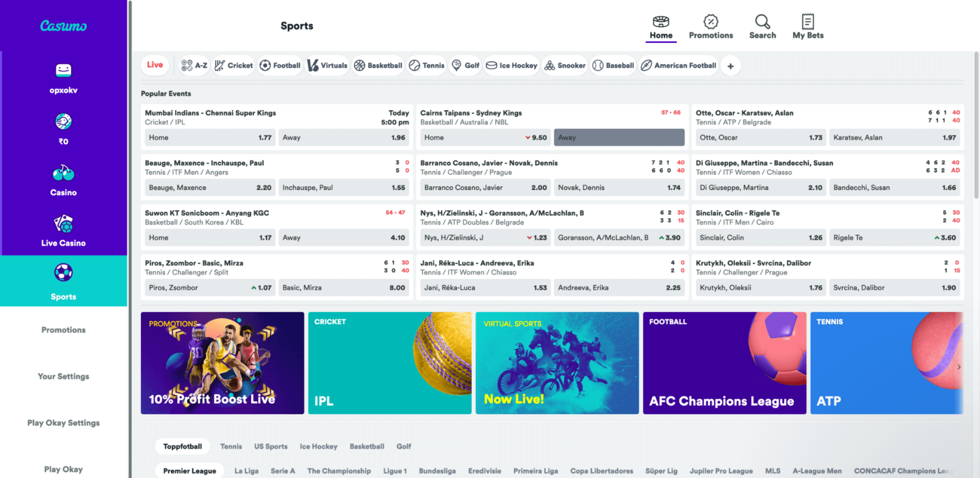Filter by Basketball sport chip
Viewport: 980px width, 478px height.
tap(378, 66)
